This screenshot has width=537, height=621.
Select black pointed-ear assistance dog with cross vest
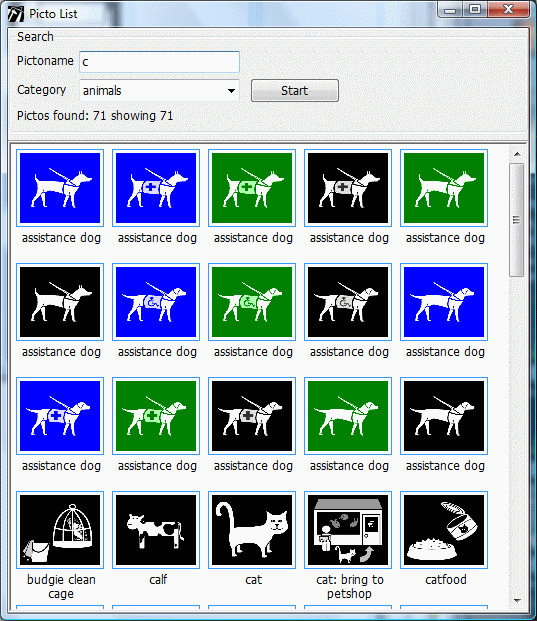coord(348,188)
